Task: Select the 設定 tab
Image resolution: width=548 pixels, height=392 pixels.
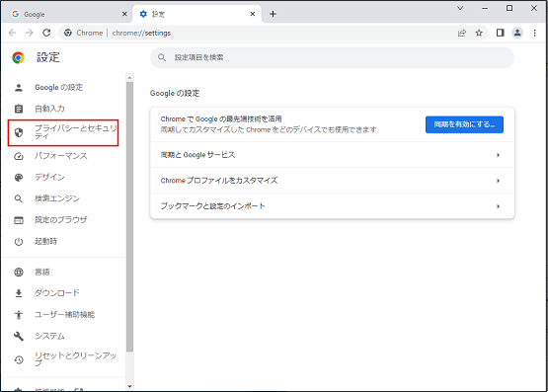Action: click(197, 14)
